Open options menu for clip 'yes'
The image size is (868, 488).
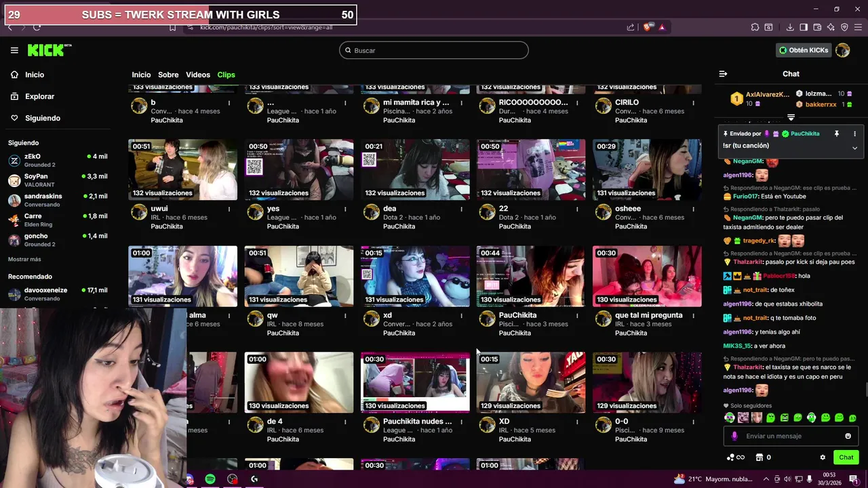345,209
